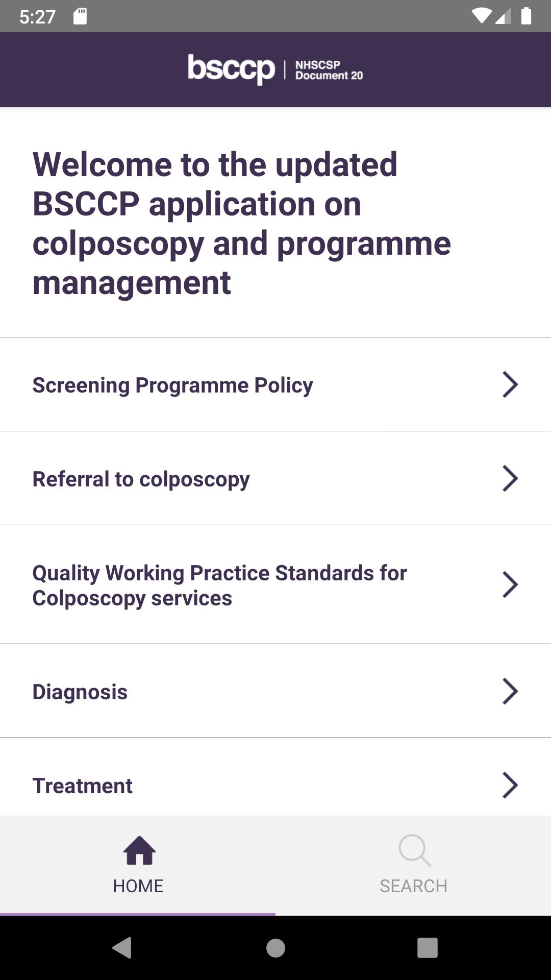The image size is (551, 980).
Task: Tap the chevron beside Treatment
Action: 510,785
